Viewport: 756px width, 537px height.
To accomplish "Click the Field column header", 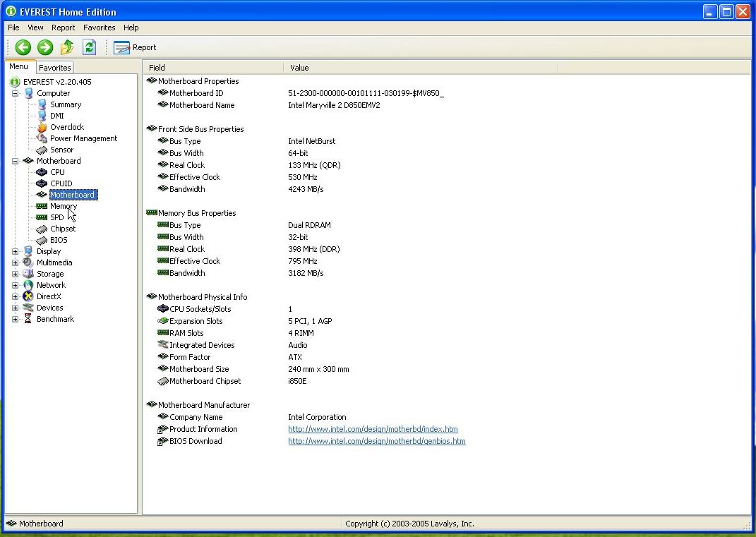I will (213, 68).
